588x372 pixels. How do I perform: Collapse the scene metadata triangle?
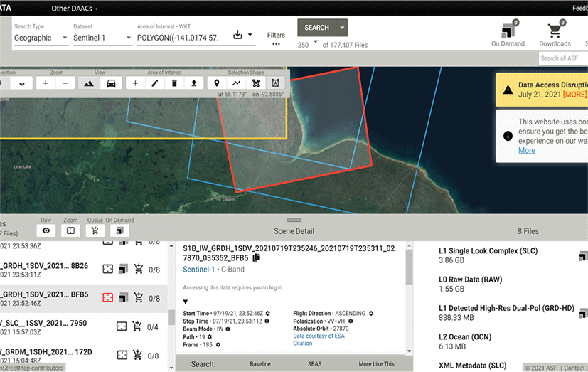(x=186, y=302)
